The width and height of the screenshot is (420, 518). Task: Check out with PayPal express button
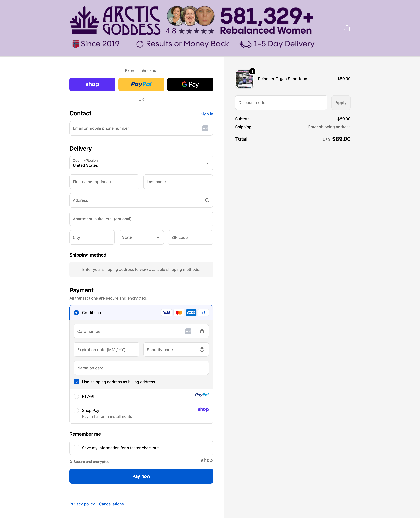click(141, 84)
